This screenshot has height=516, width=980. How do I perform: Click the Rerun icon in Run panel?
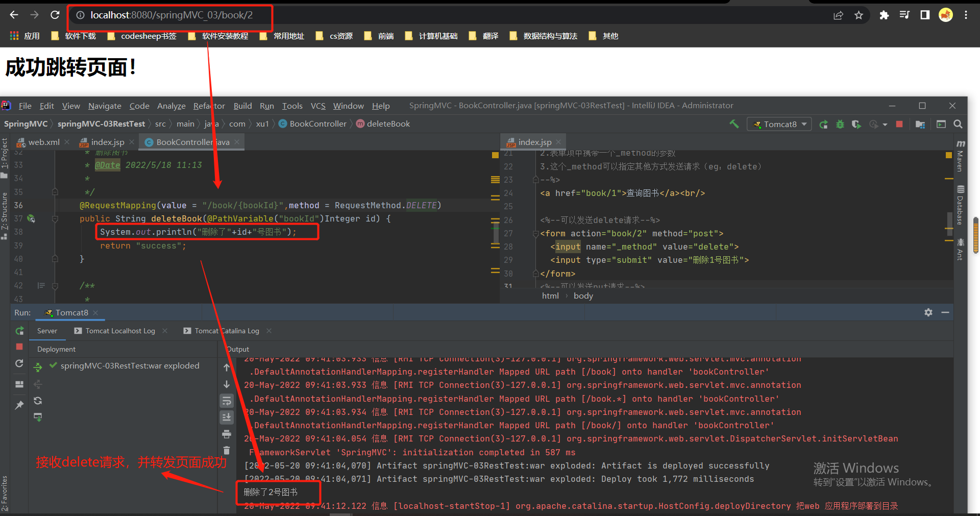[19, 331]
